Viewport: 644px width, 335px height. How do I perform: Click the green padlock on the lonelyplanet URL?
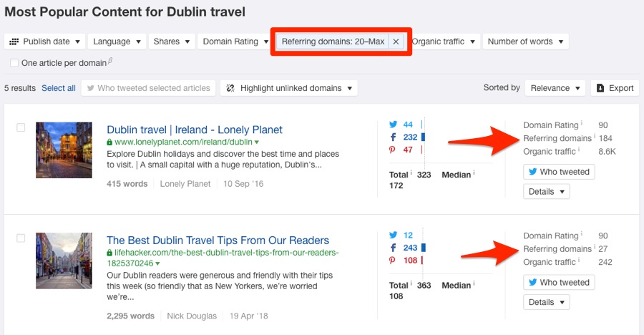[x=109, y=142]
